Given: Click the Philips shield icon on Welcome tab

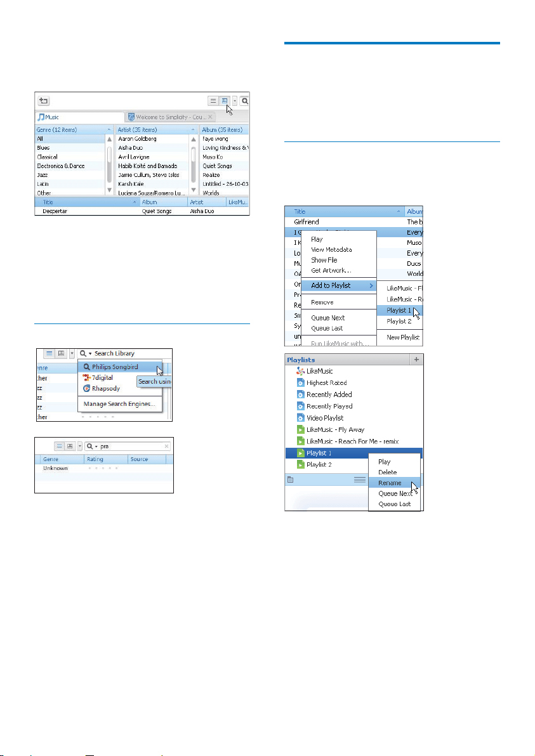Looking at the screenshot, I should [131, 117].
